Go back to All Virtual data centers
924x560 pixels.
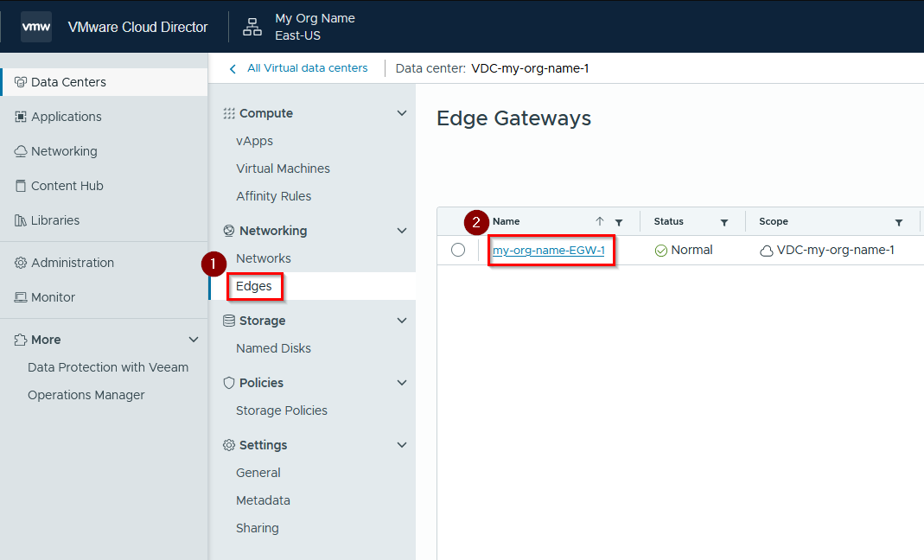[x=307, y=67]
